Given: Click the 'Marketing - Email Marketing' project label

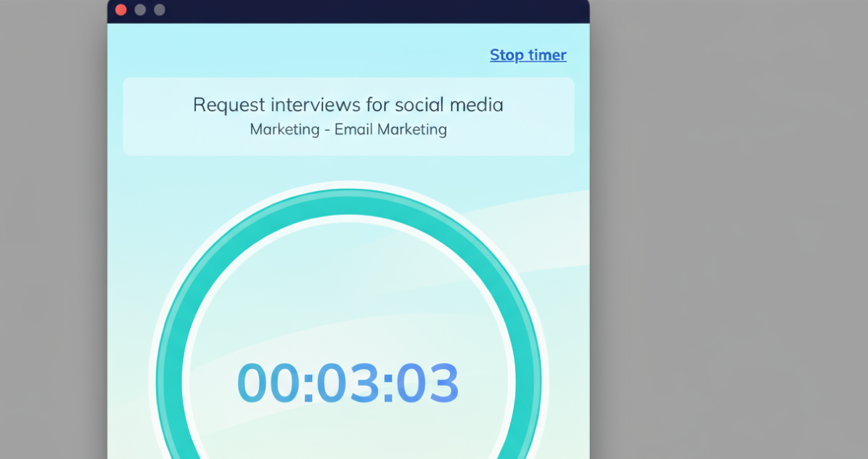Looking at the screenshot, I should [x=348, y=129].
